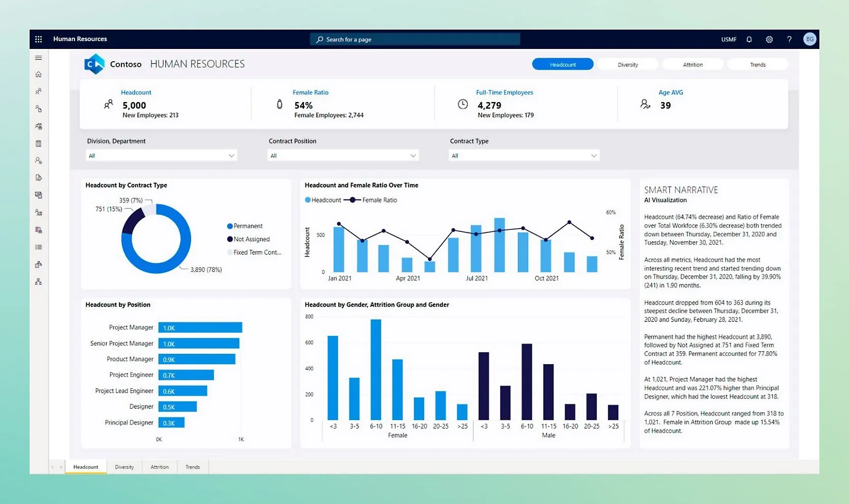Screen dimensions: 849x504
Task: Switch to Diversity tab at bottom
Action: 124,467
